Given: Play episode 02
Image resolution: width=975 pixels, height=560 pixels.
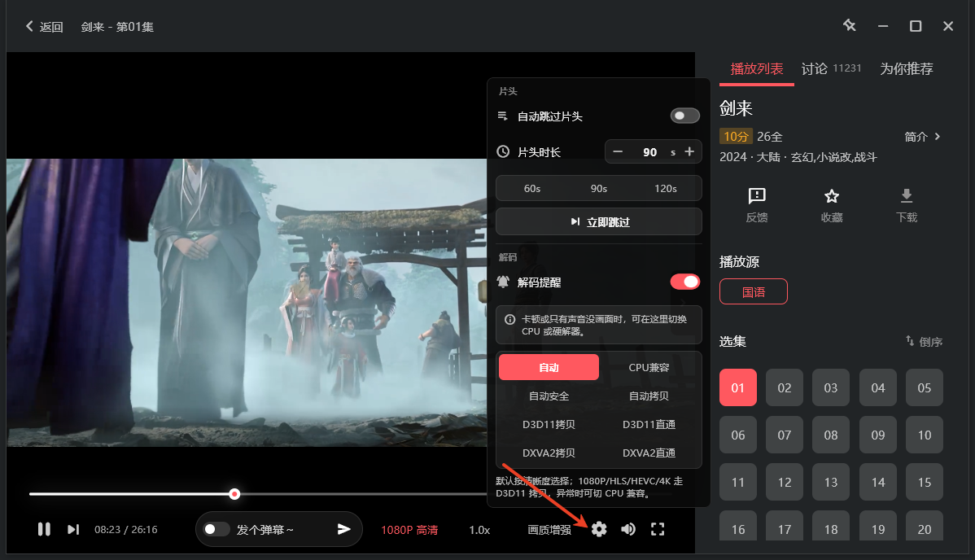Looking at the screenshot, I should 785,387.
